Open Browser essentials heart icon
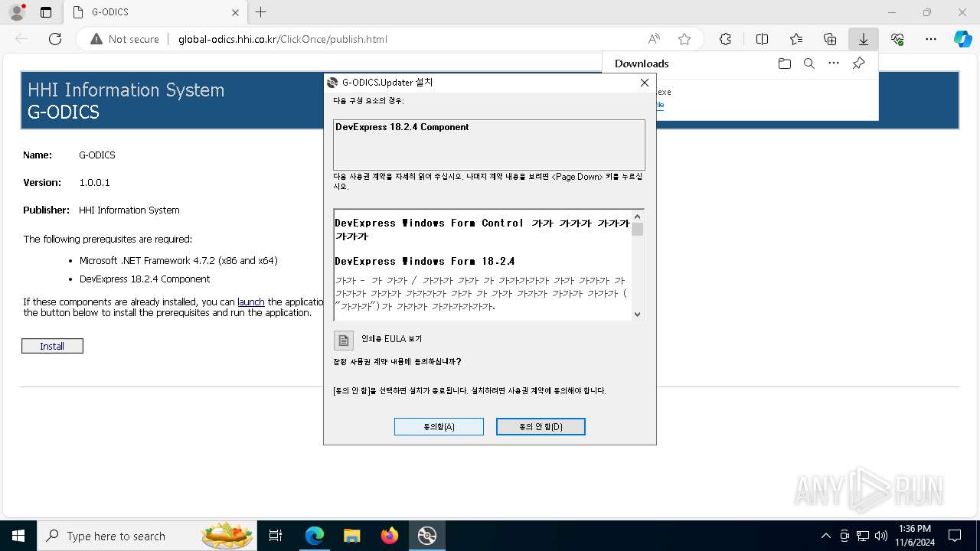 pos(897,39)
